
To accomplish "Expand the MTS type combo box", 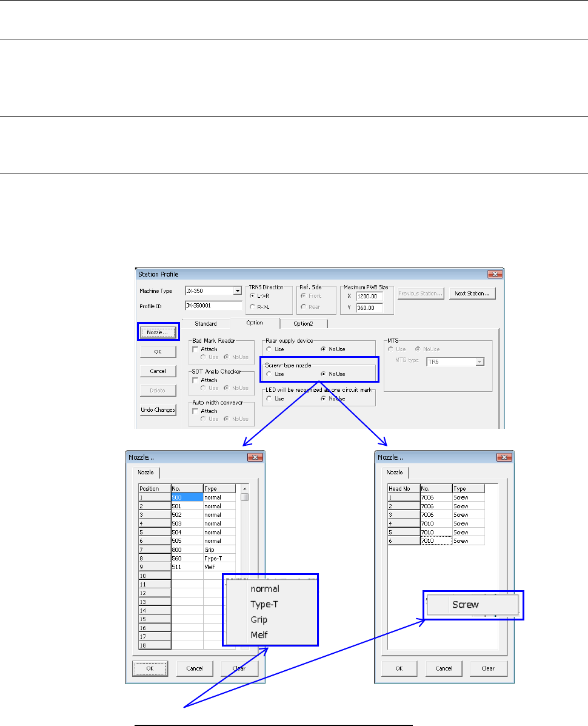I will (479, 361).
